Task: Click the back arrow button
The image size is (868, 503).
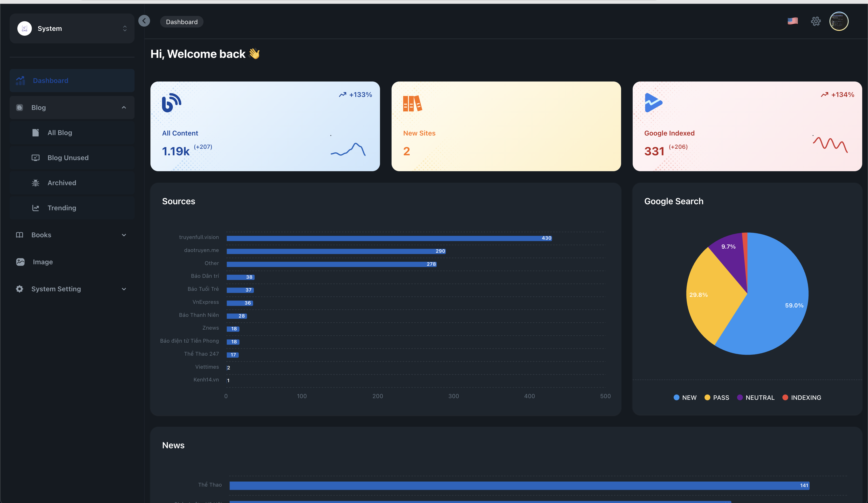Action: pos(144,21)
